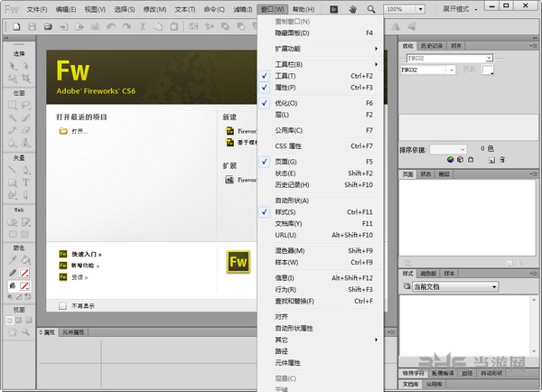Click the Save toolbar icon
Viewport: 542px width, 392px height.
pos(33,26)
